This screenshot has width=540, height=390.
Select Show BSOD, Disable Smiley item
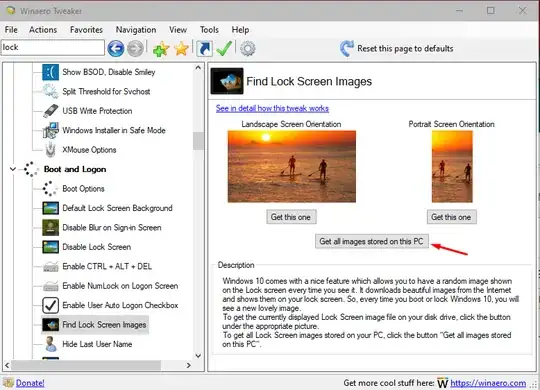(x=109, y=72)
